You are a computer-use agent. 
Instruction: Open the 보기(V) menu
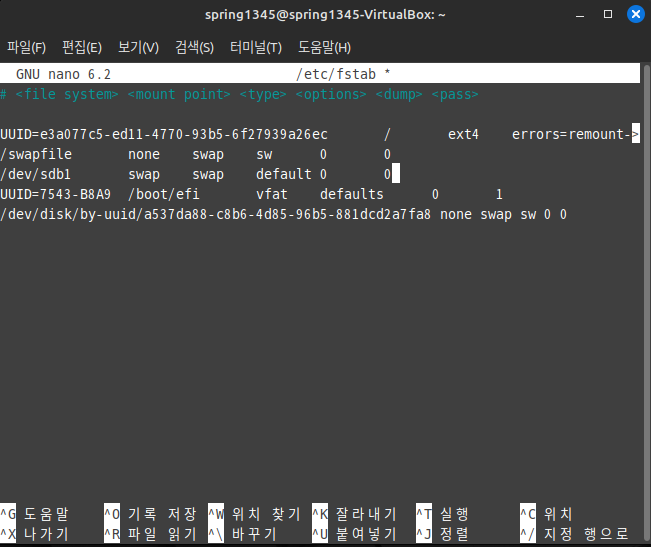pos(138,47)
